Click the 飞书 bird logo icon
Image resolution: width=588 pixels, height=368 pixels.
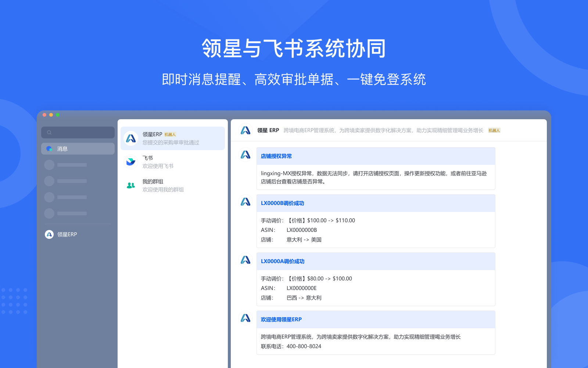pyautogui.click(x=131, y=162)
